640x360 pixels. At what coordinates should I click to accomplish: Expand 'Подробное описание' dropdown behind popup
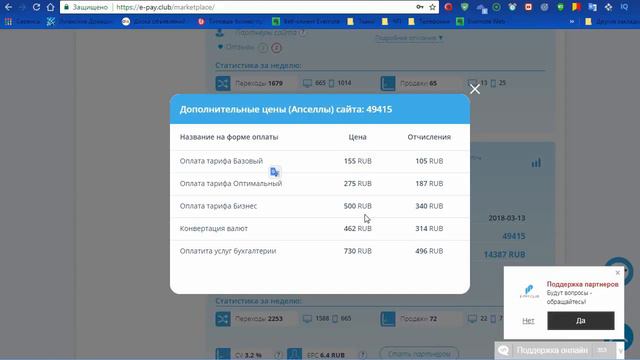[x=409, y=38]
